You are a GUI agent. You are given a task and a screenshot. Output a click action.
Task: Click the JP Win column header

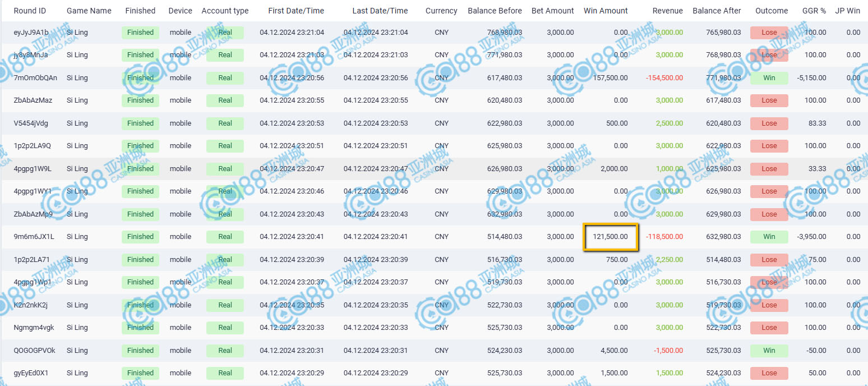847,11
